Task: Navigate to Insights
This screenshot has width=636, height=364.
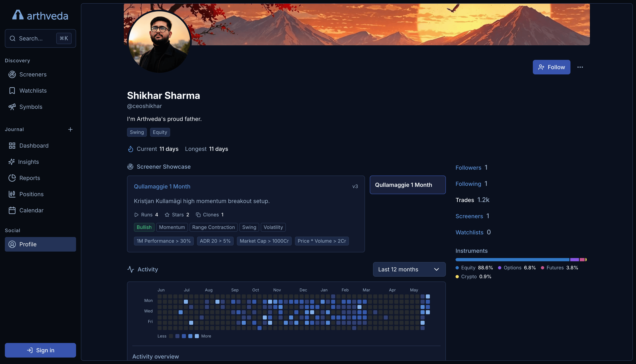Action: click(40, 162)
